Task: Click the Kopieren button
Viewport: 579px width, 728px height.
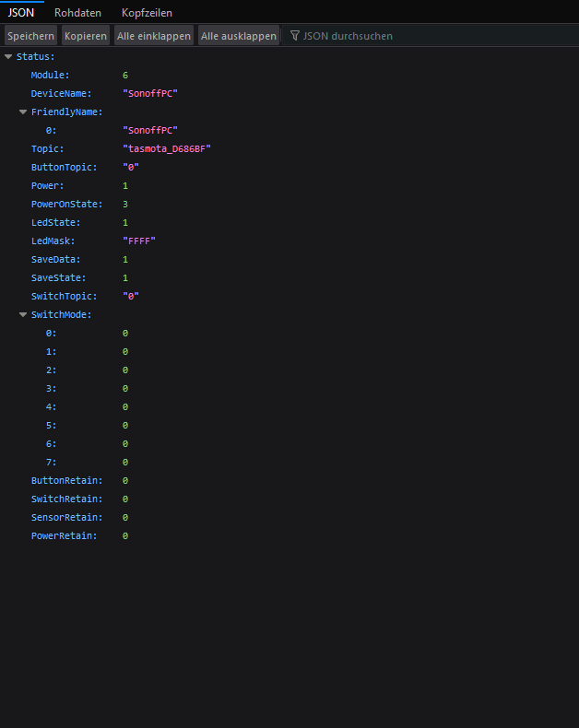Action: point(86,36)
